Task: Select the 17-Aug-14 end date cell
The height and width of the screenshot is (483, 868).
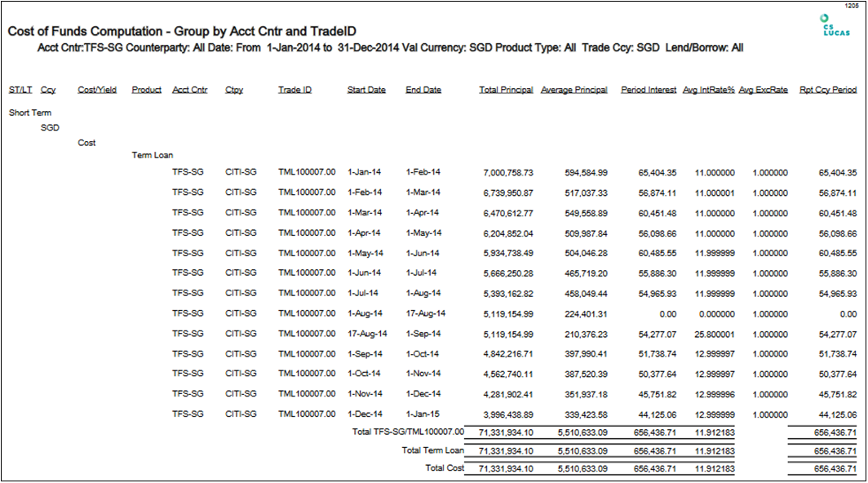Action: pyautogui.click(x=426, y=313)
